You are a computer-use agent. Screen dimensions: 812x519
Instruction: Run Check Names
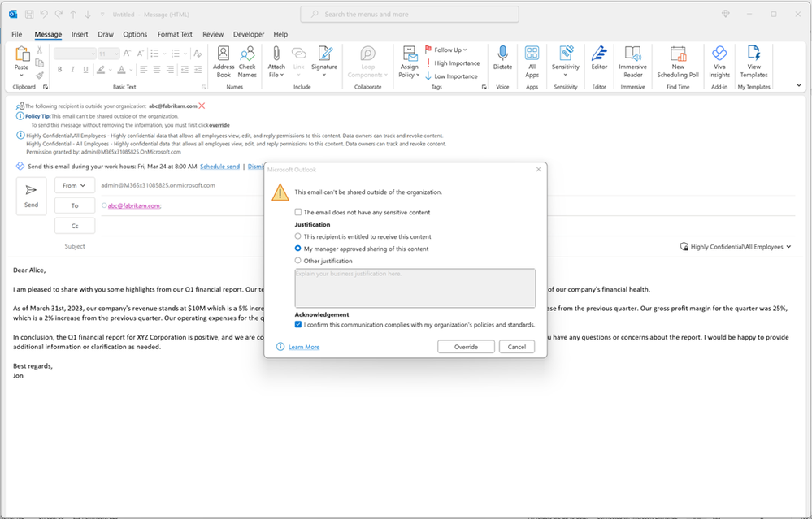point(248,62)
